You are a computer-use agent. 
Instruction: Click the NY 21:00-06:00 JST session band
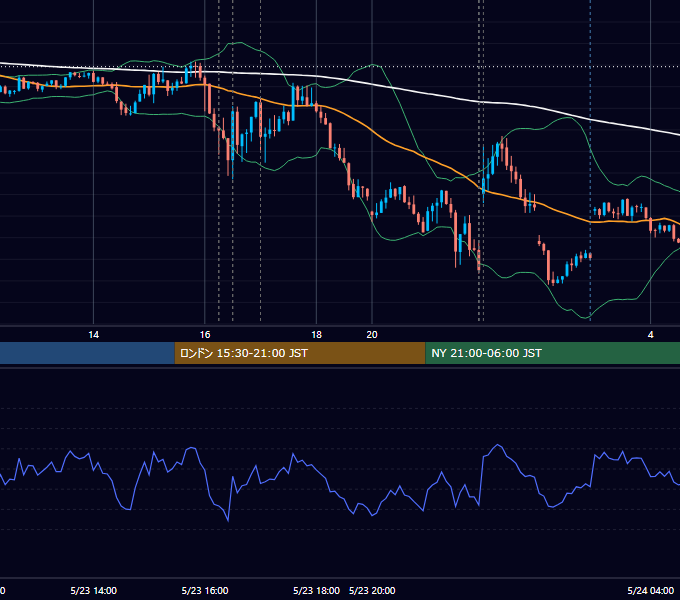(552, 353)
